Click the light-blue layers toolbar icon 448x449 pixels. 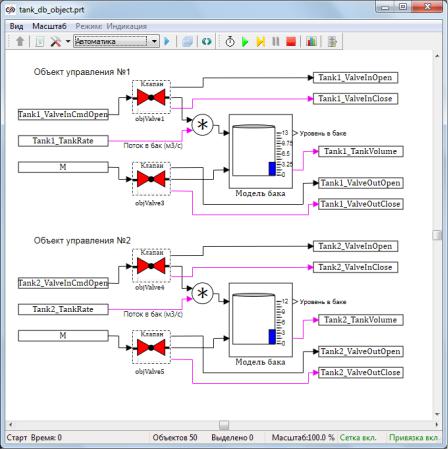coord(187,42)
